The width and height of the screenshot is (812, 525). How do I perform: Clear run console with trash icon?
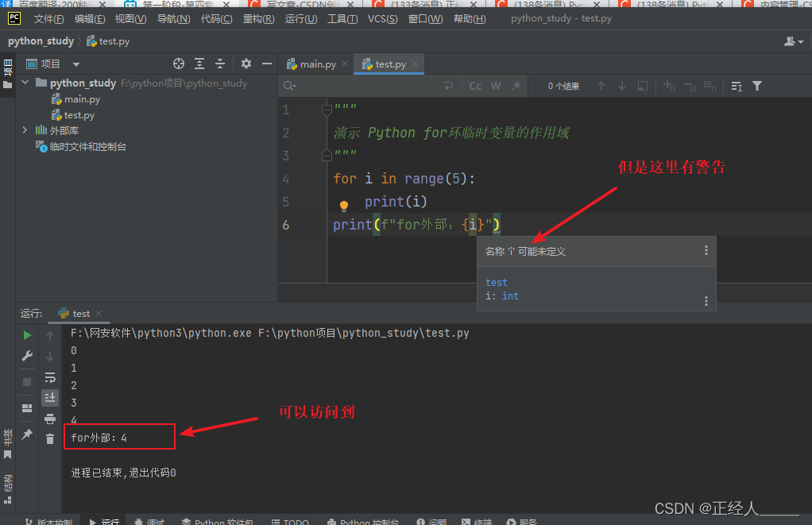(50, 439)
